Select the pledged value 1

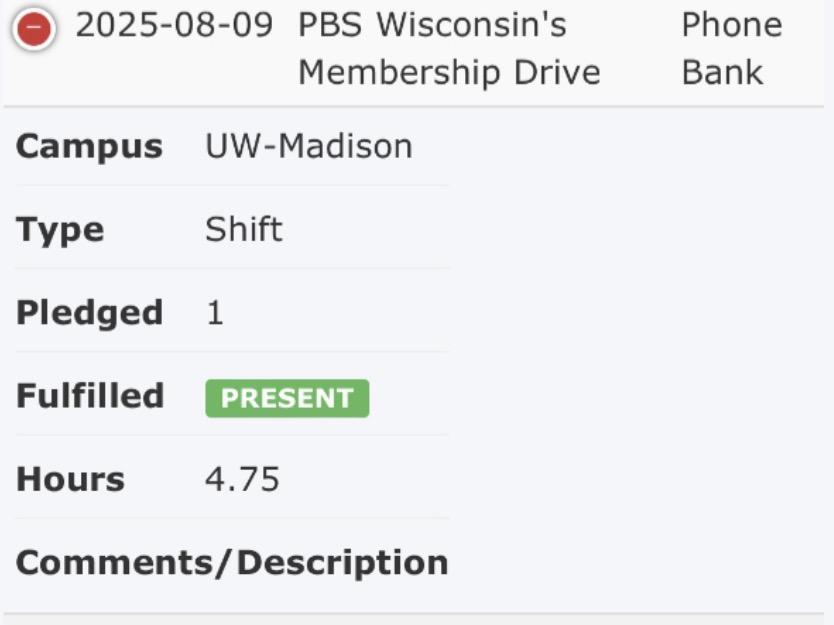coord(215,314)
